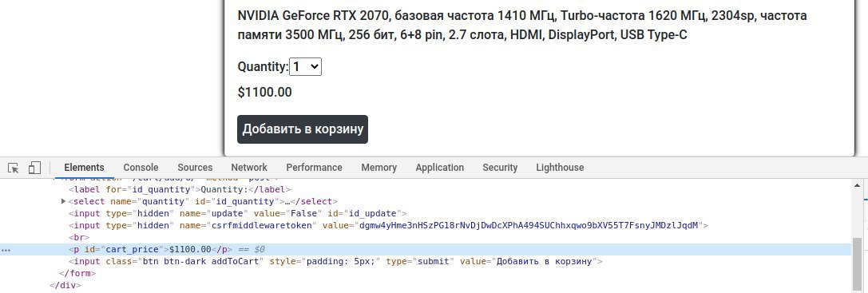Open the Application tab
The width and height of the screenshot is (868, 293).
[439, 168]
